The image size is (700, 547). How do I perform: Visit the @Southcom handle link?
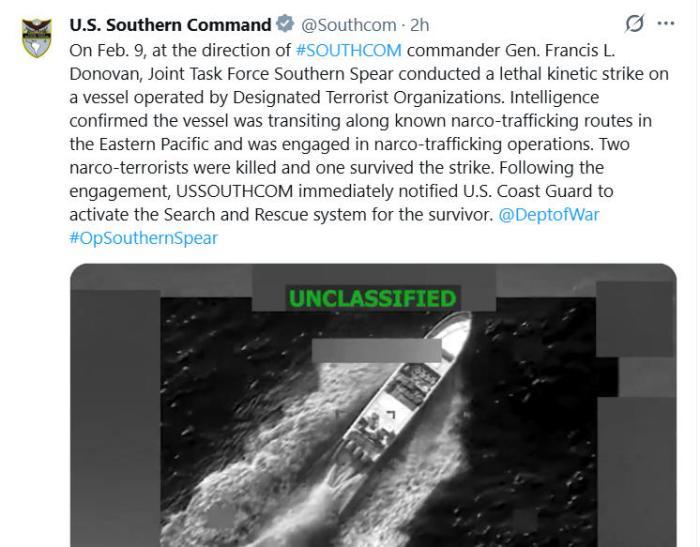[349, 25]
